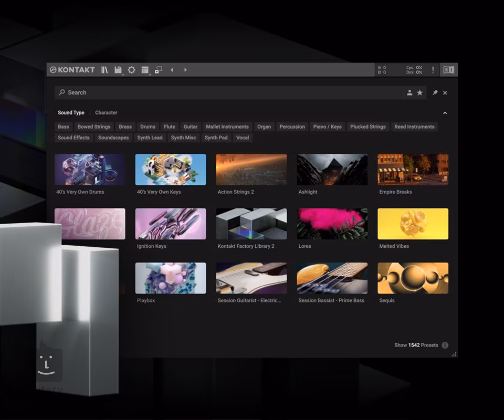Switch to the Character tab
504x420 pixels.
pos(106,113)
